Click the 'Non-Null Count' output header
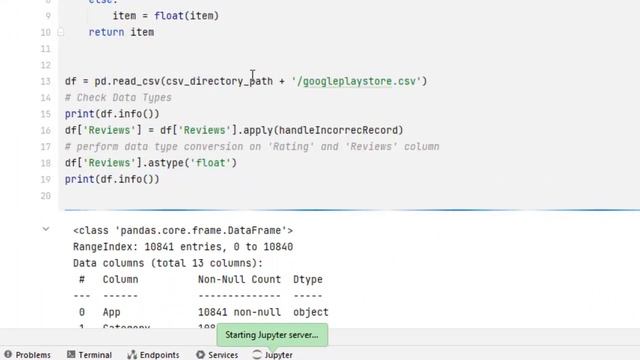This screenshot has height=360, width=640. (x=239, y=280)
